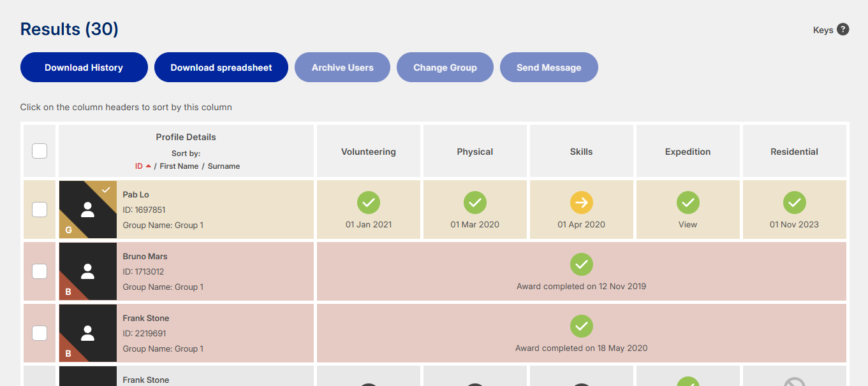Click Pab Lo's Physical green checkmark
Screen dimensions: 868x386
pos(475,203)
